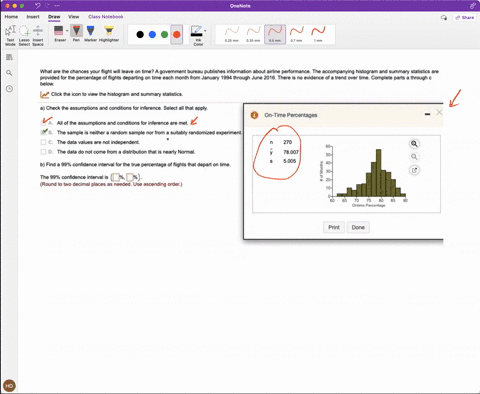Expand the Ink Color dropdown arrow
Screen dimensions: 480x394
click(205, 31)
